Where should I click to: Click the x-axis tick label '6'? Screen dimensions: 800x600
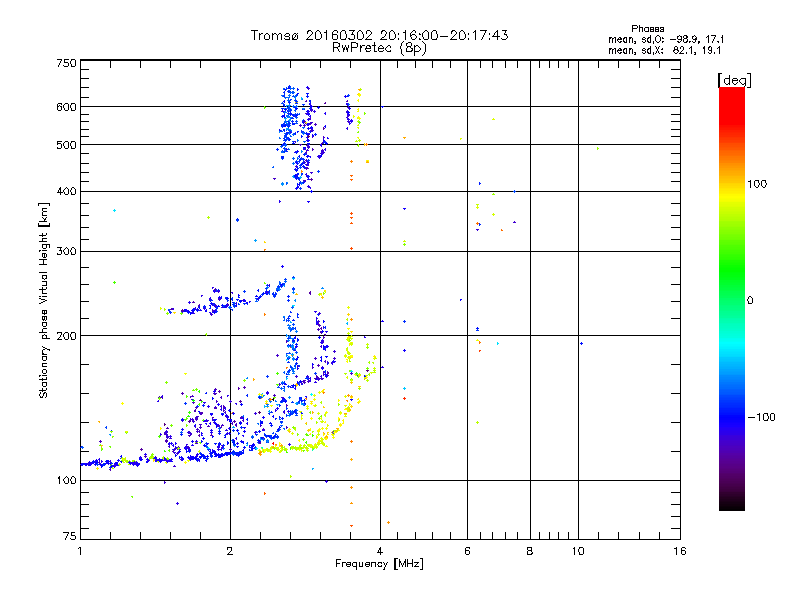(x=467, y=551)
